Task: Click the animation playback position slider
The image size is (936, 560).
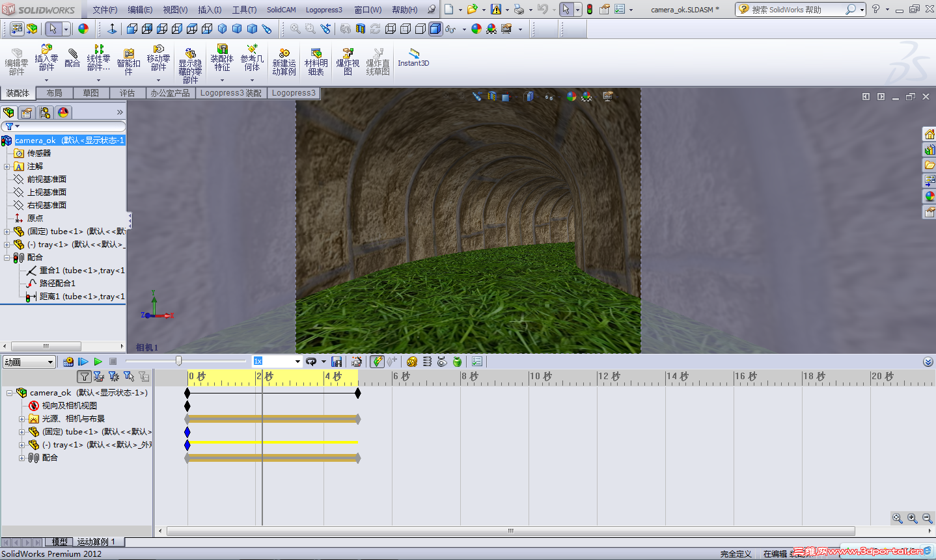Action: coord(178,361)
